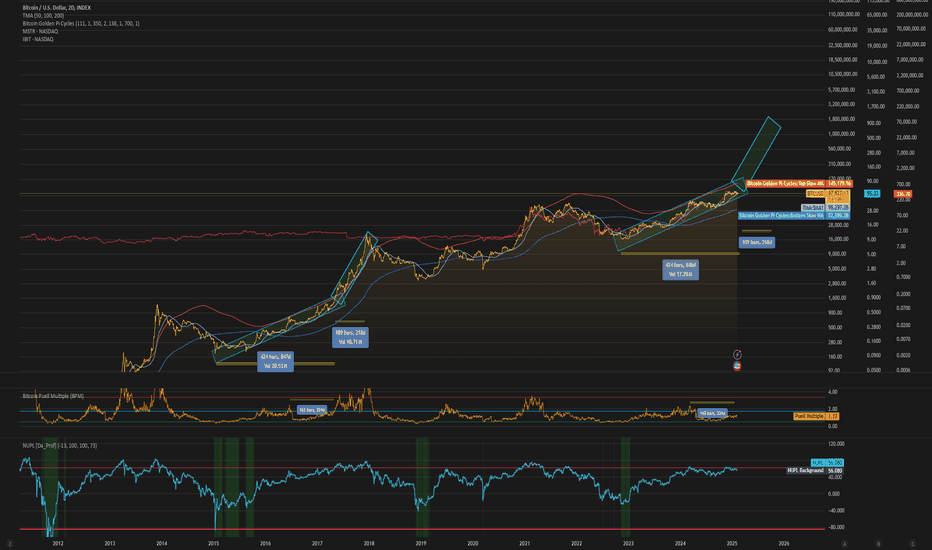Click the TMA-SMA1 98,297.05 price label
The image size is (932, 550).
[825, 208]
